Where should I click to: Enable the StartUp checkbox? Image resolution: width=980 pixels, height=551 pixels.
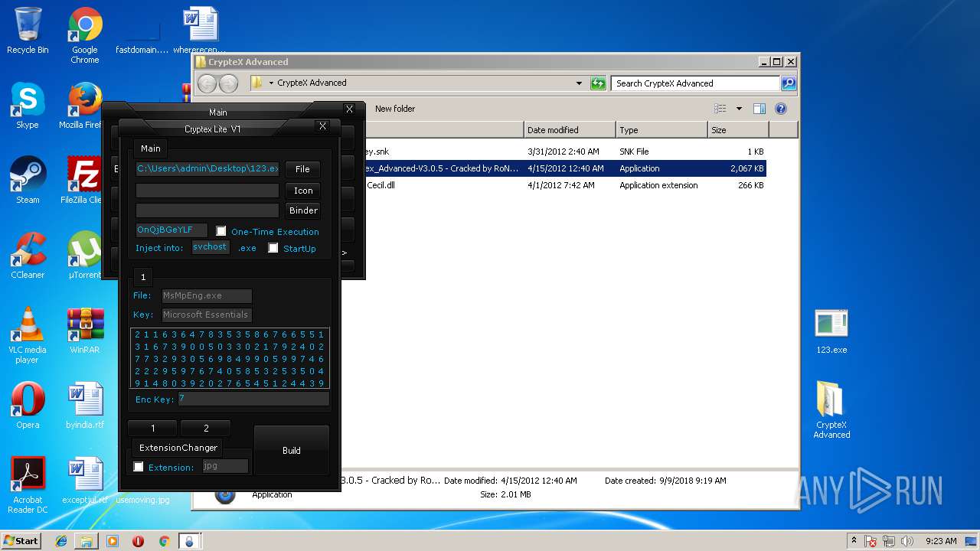[273, 248]
